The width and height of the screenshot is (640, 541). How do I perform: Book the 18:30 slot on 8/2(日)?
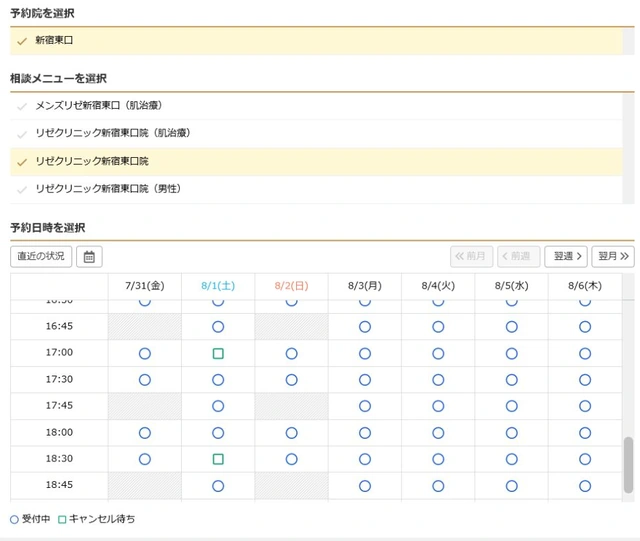click(x=291, y=459)
